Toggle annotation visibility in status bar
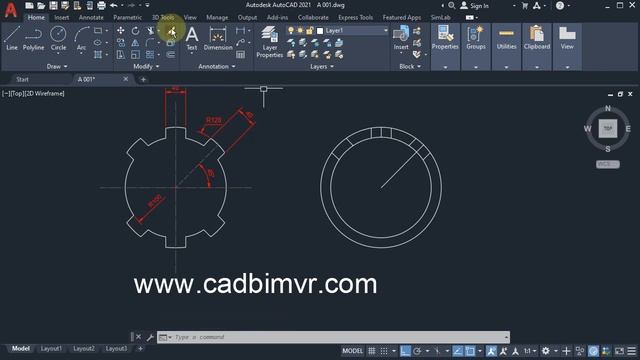640x360 pixels. pos(491,351)
